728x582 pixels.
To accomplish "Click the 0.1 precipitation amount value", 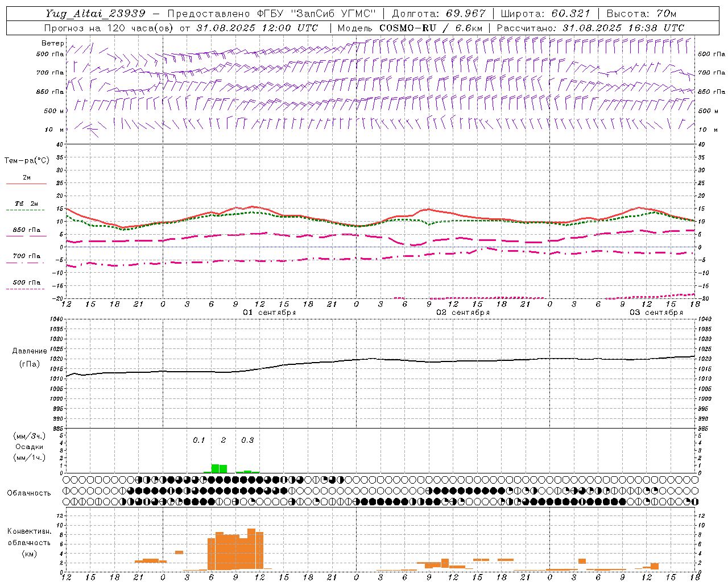I will pyautogui.click(x=198, y=440).
